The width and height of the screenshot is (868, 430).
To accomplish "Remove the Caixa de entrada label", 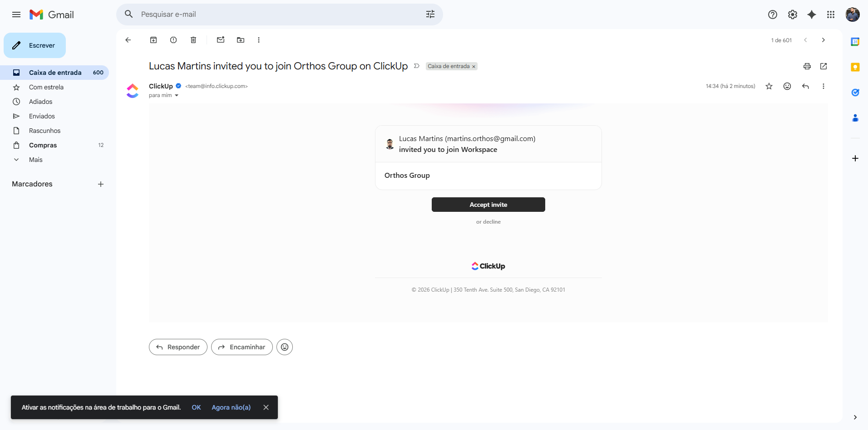I will click(x=473, y=67).
